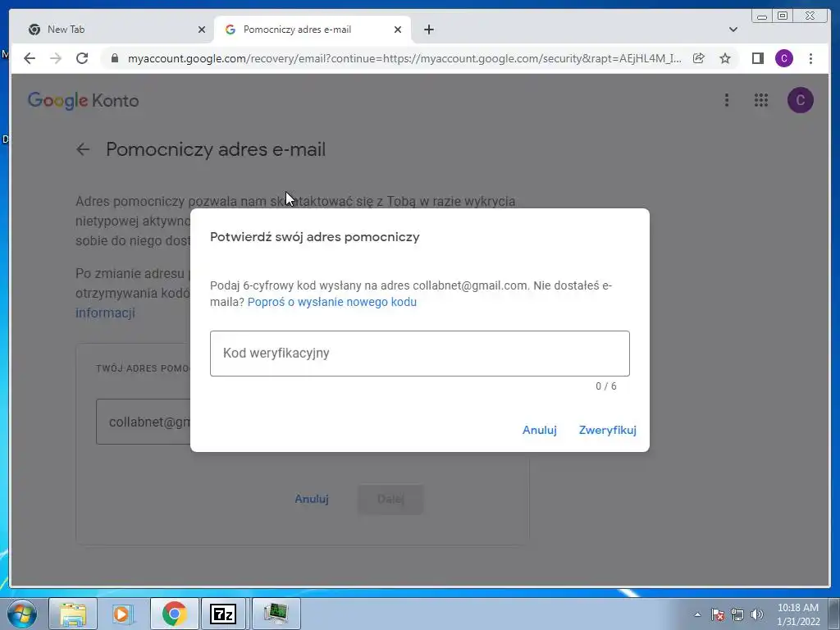Open 7-Zip from the taskbar
The image size is (840, 630).
coord(223,614)
